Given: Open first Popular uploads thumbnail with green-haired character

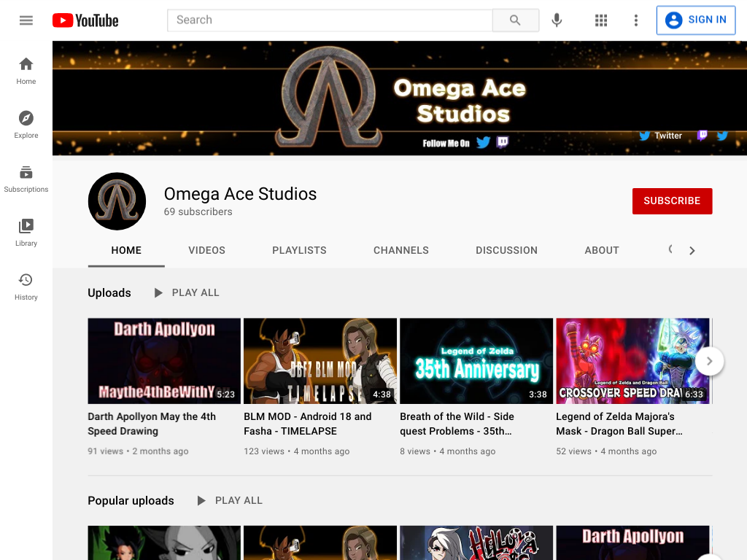Looking at the screenshot, I should 164,542.
